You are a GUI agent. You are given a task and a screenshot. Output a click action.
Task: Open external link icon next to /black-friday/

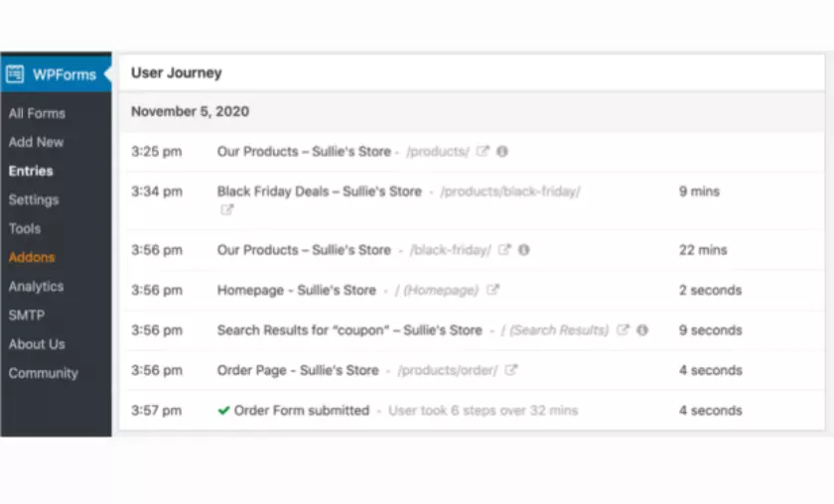click(x=504, y=249)
